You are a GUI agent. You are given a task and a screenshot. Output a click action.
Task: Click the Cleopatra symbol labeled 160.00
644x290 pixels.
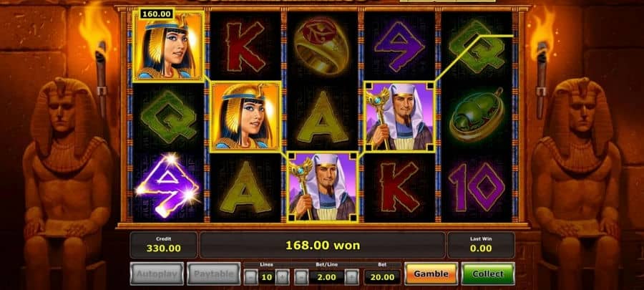point(168,47)
